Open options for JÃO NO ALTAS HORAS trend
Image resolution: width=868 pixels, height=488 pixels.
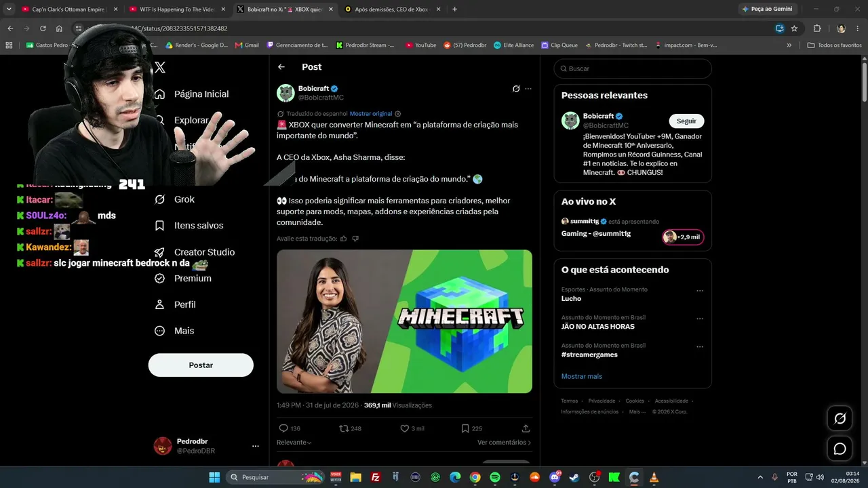click(700, 319)
